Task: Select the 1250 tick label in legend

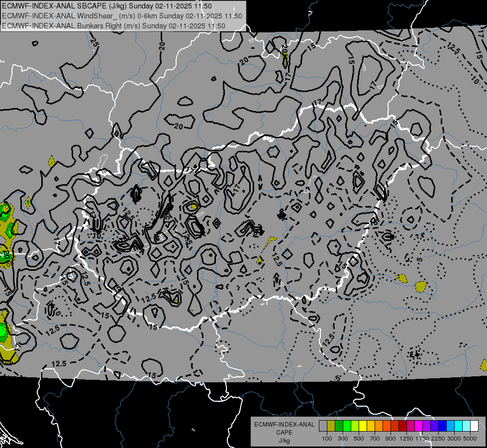Action: pos(406,439)
